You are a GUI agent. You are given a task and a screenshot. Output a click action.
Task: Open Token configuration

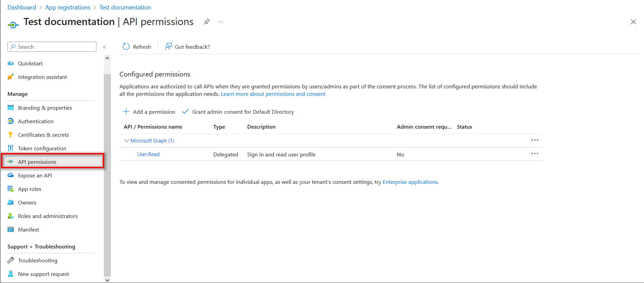tap(42, 148)
